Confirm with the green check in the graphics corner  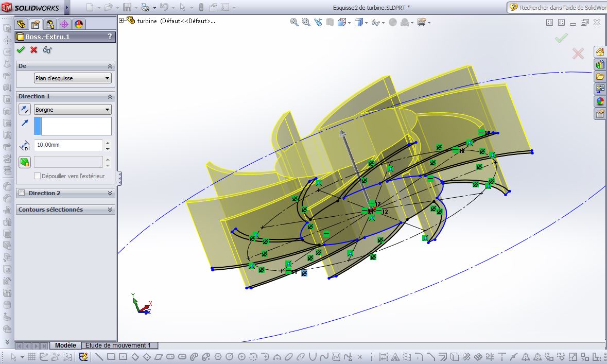pos(561,38)
